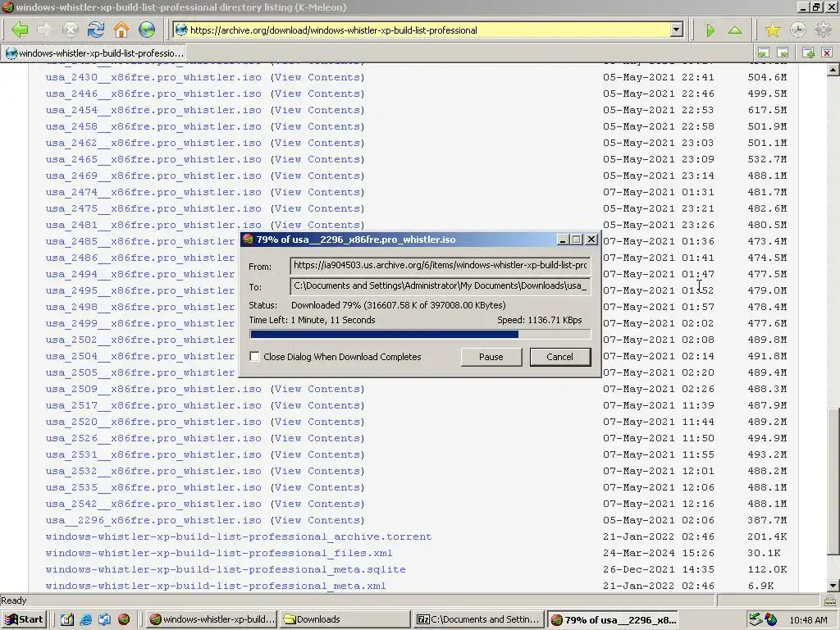Viewport: 840px width, 630px height.
Task: Click the page vertical scrollbar thumb
Action: (x=833, y=482)
